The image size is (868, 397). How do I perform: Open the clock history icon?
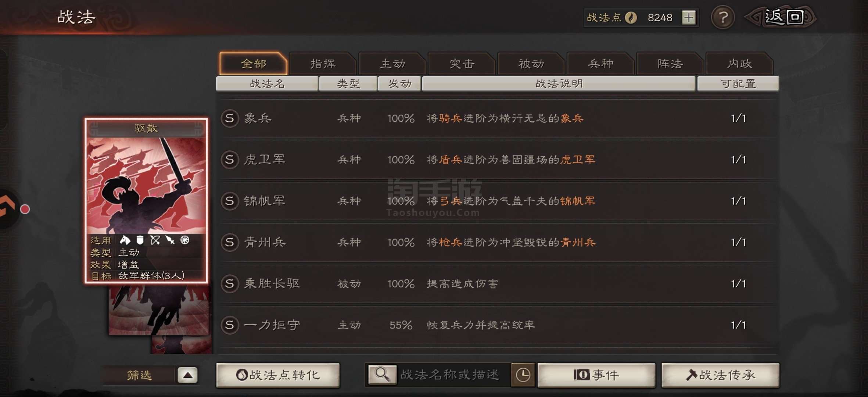[523, 375]
